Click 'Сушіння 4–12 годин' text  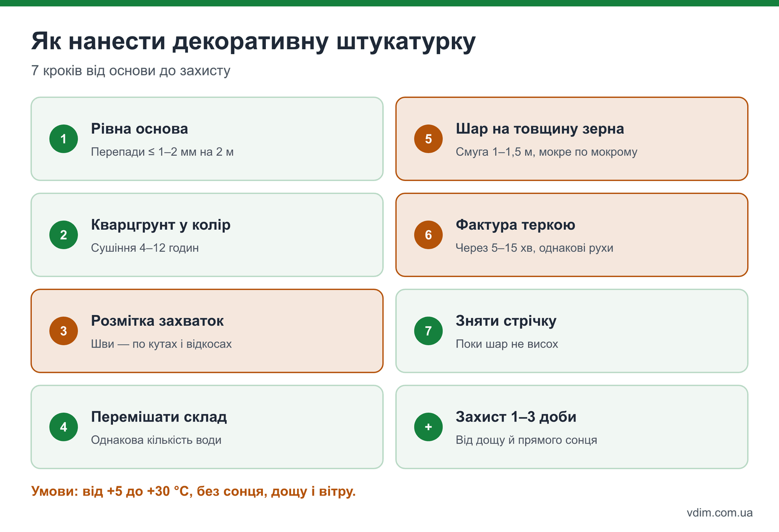(145, 248)
